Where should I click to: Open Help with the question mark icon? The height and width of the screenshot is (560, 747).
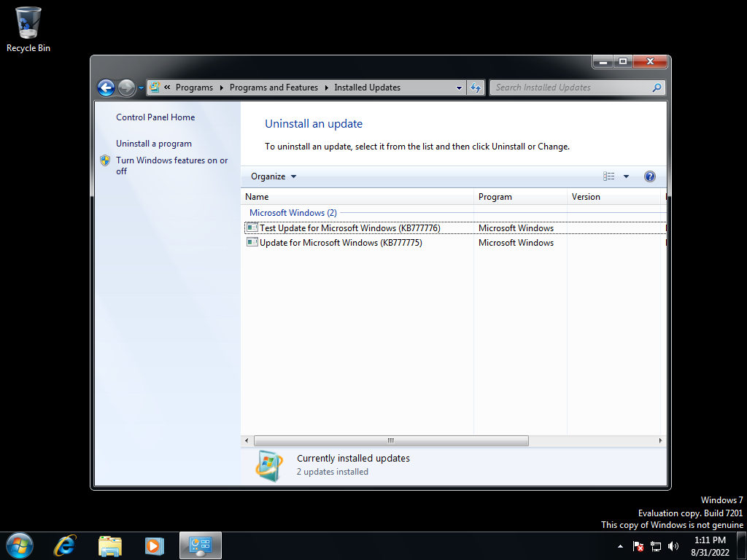click(649, 176)
